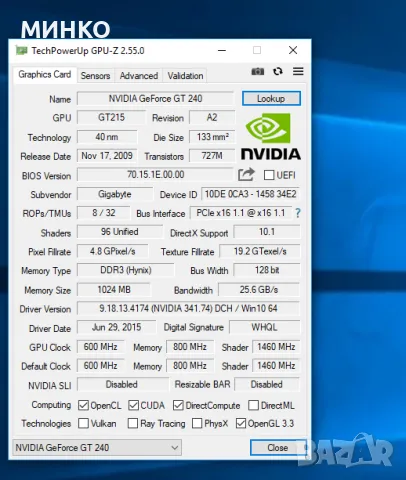Click the Transistors field 727M
The height and width of the screenshot is (480, 406).
click(212, 156)
